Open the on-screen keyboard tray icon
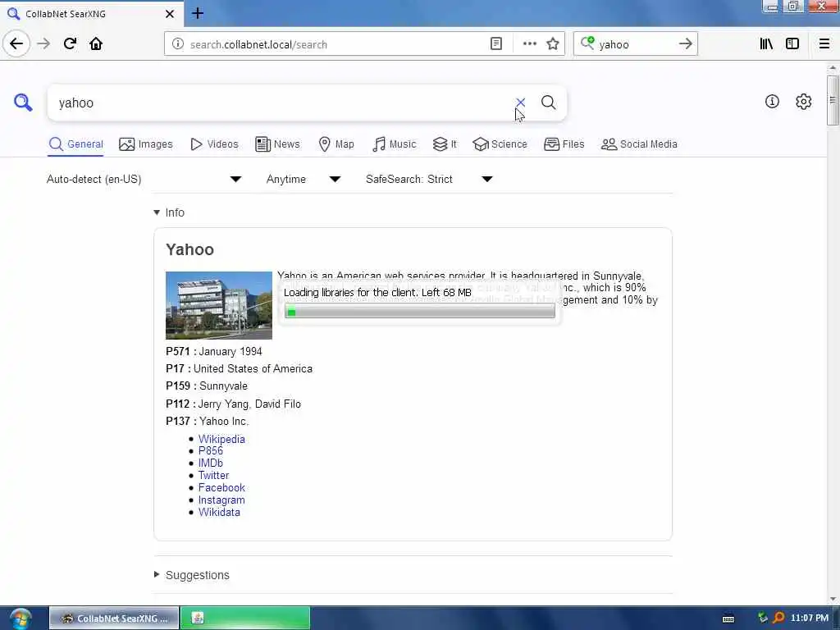The image size is (840, 630). pos(728,619)
